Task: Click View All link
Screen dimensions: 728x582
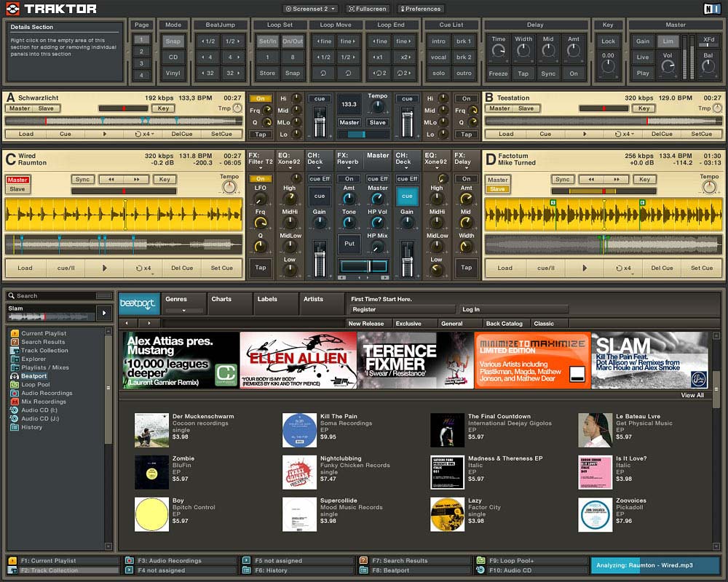Action: coord(692,395)
